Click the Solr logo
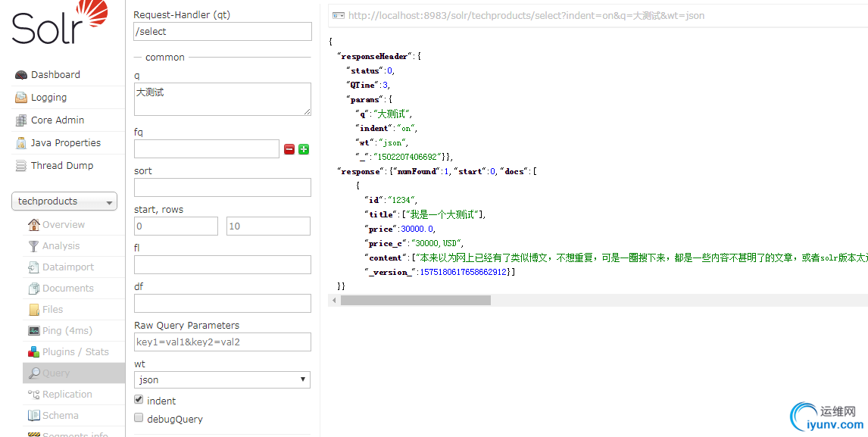The width and height of the screenshot is (868, 437). pos(60,23)
